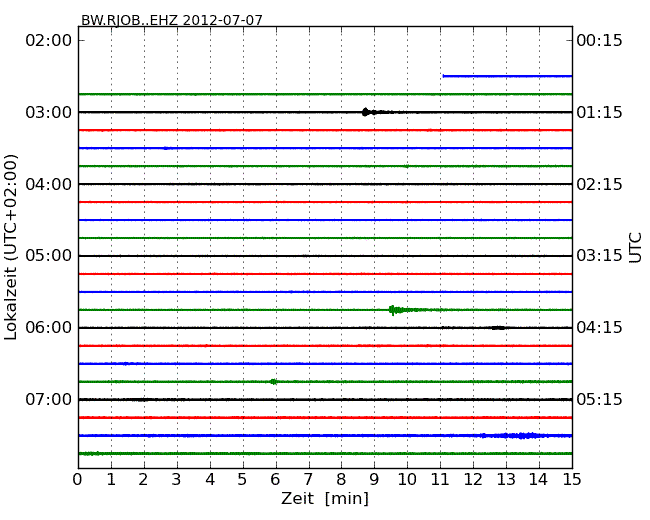Click the x-axis tick label 5

tap(242, 480)
